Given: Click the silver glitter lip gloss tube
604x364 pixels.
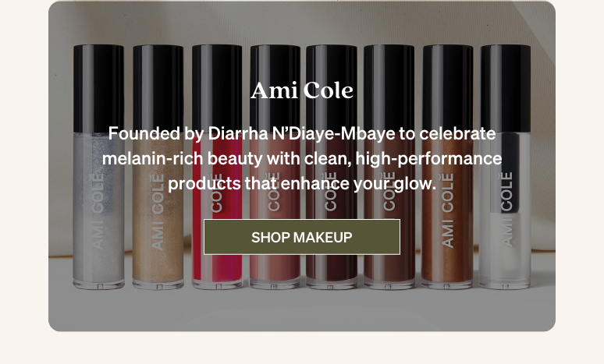Looking at the screenshot, I should (98, 167).
